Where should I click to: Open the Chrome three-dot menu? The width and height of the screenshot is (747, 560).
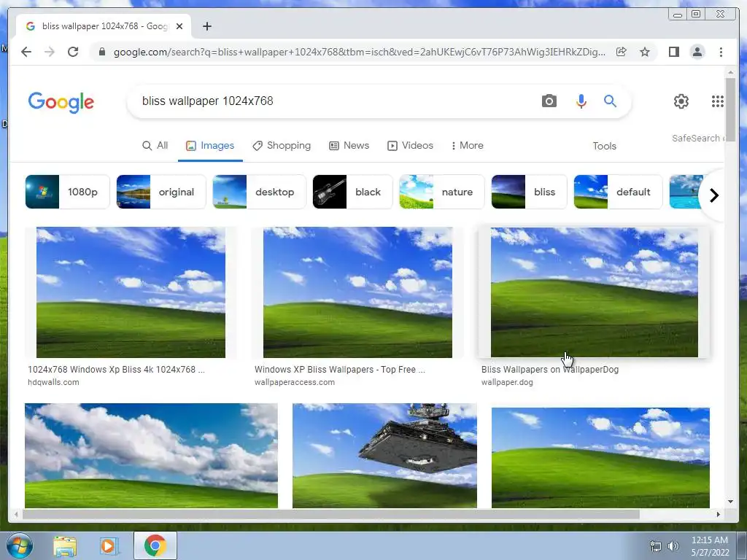coord(721,52)
